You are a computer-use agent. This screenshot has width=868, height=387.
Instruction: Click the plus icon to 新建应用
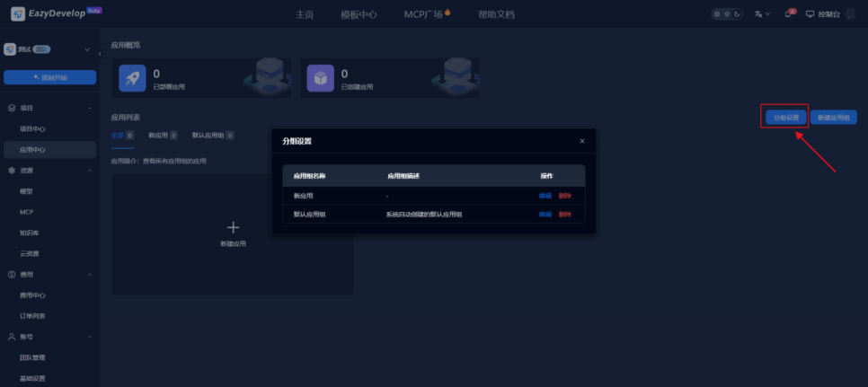[233, 227]
